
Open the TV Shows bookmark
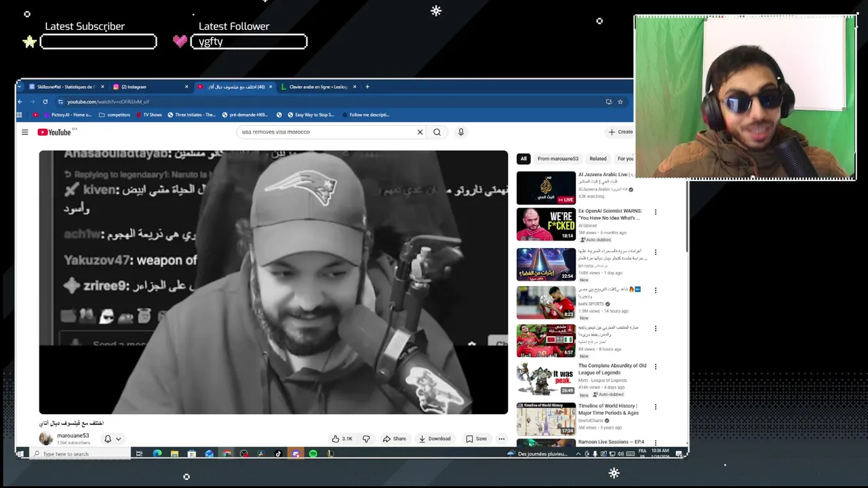coord(149,115)
